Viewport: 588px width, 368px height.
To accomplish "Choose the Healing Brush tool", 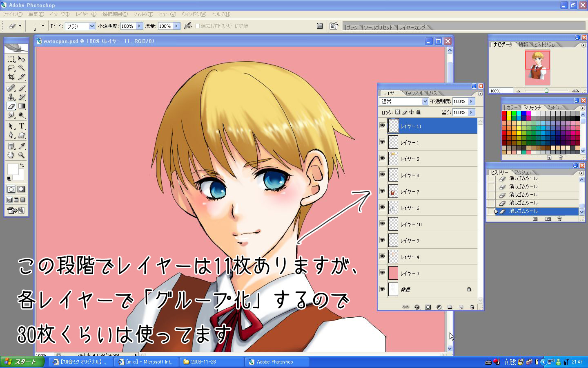I will [x=11, y=88].
